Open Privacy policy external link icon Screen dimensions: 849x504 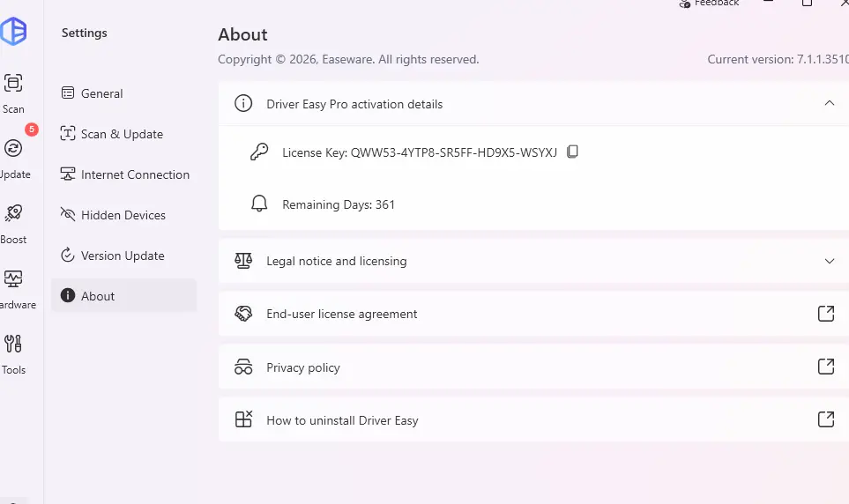[826, 367]
